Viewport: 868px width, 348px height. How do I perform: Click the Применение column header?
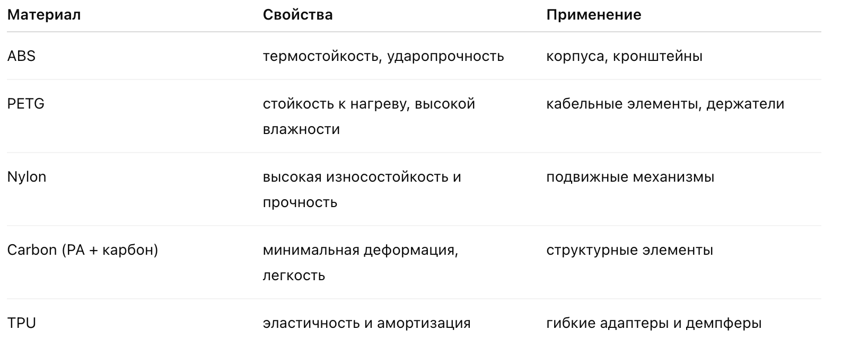tap(593, 15)
